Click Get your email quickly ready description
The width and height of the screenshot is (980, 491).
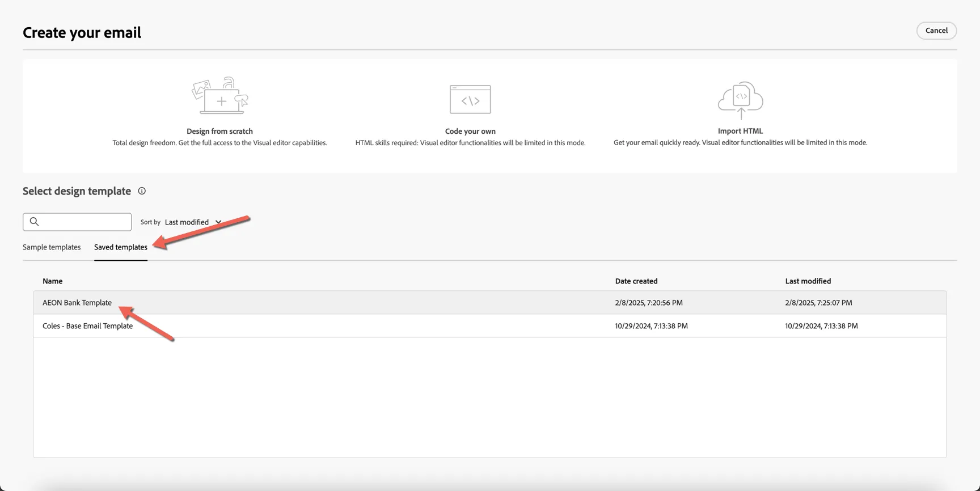pyautogui.click(x=740, y=143)
